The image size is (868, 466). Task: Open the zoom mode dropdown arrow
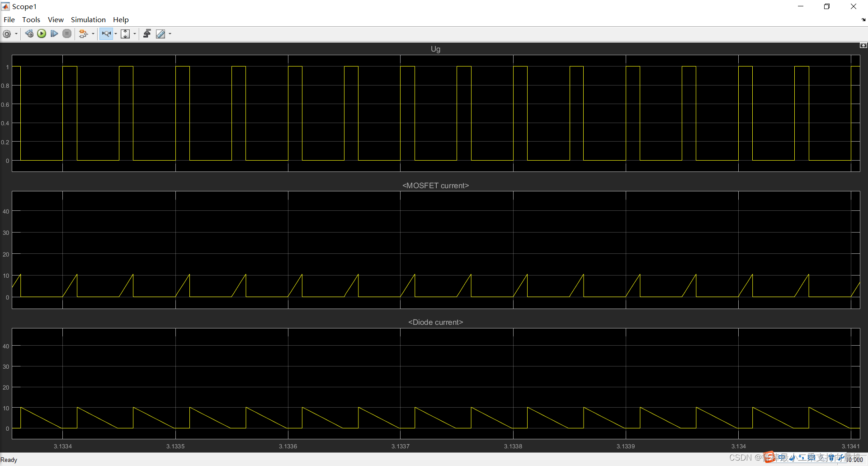point(116,34)
